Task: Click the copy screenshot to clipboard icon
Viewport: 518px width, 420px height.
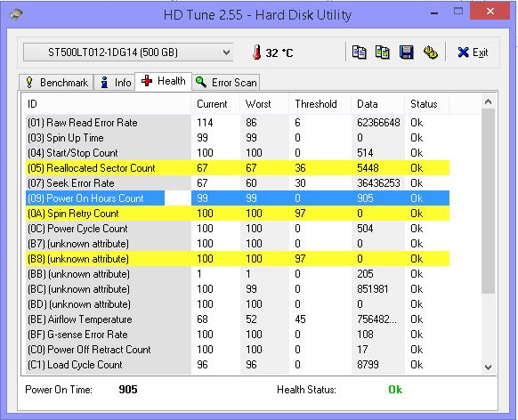Action: 383,52
